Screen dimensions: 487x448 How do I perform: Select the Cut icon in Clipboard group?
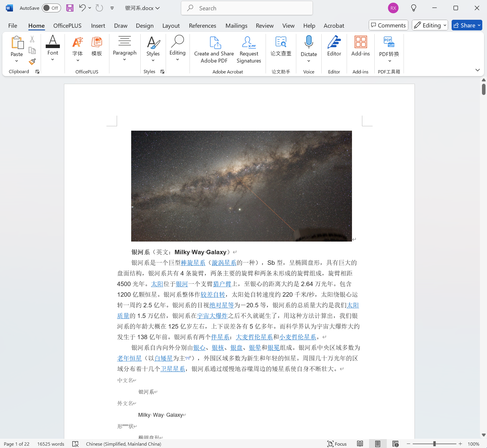(32, 39)
